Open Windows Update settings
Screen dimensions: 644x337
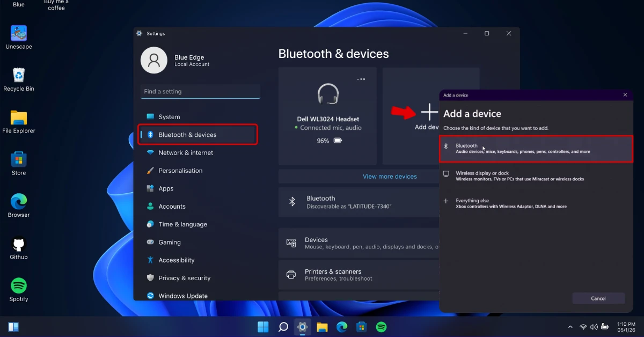tap(199, 296)
